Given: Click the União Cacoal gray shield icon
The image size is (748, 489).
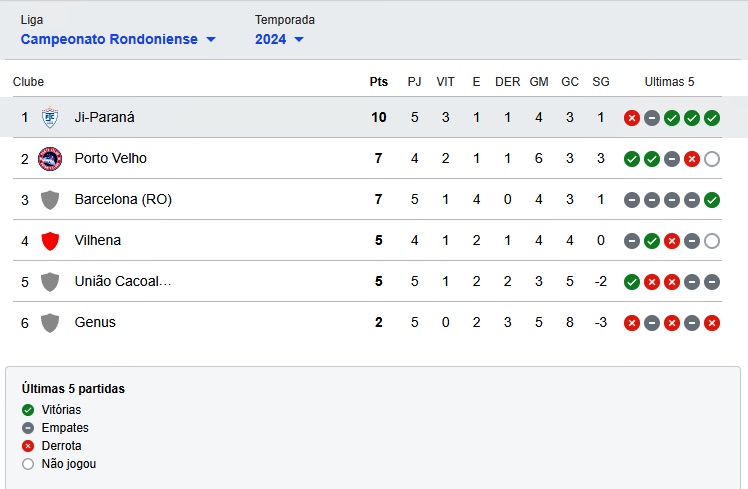Looking at the screenshot, I should [x=50, y=282].
